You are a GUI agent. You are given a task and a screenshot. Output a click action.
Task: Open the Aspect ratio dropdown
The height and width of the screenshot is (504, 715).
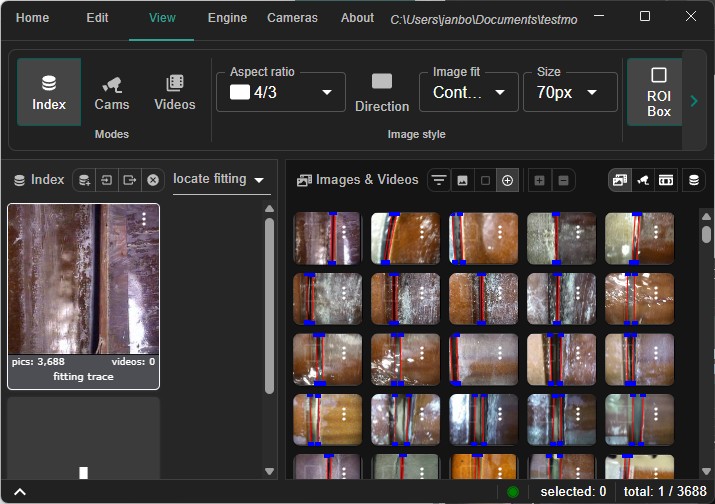pyautogui.click(x=281, y=92)
